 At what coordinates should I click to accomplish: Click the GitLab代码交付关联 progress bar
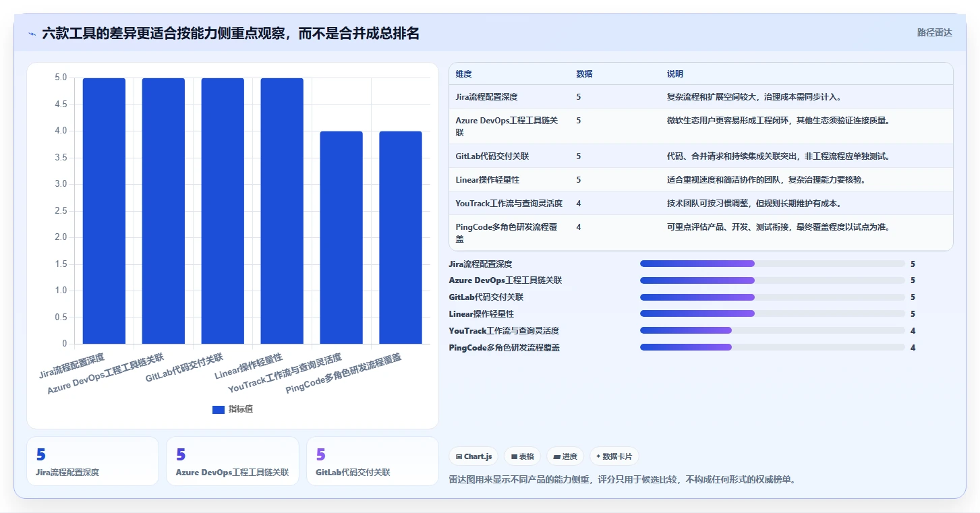pos(772,297)
